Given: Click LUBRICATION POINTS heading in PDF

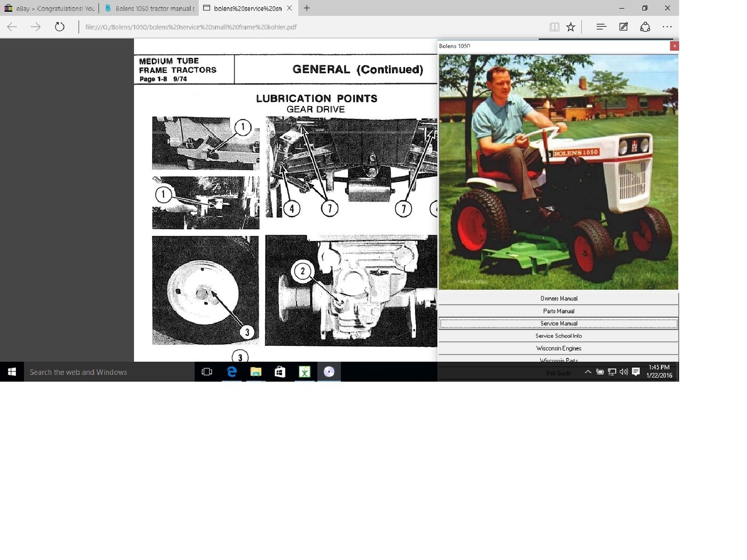Looking at the screenshot, I should pyautogui.click(x=317, y=98).
